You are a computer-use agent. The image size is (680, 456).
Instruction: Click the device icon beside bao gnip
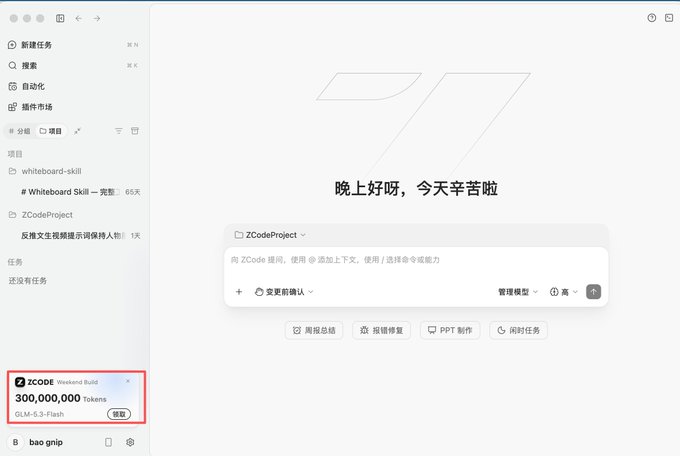[x=108, y=442]
